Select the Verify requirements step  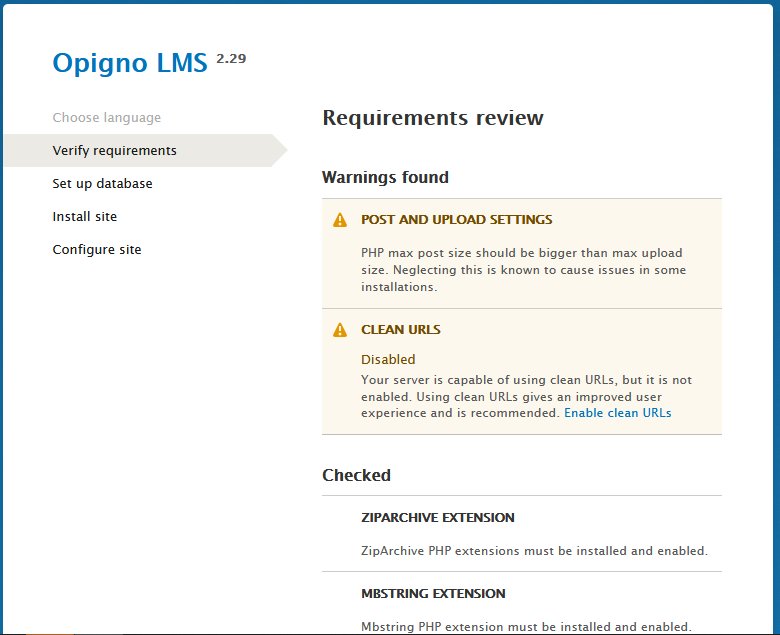click(x=114, y=151)
